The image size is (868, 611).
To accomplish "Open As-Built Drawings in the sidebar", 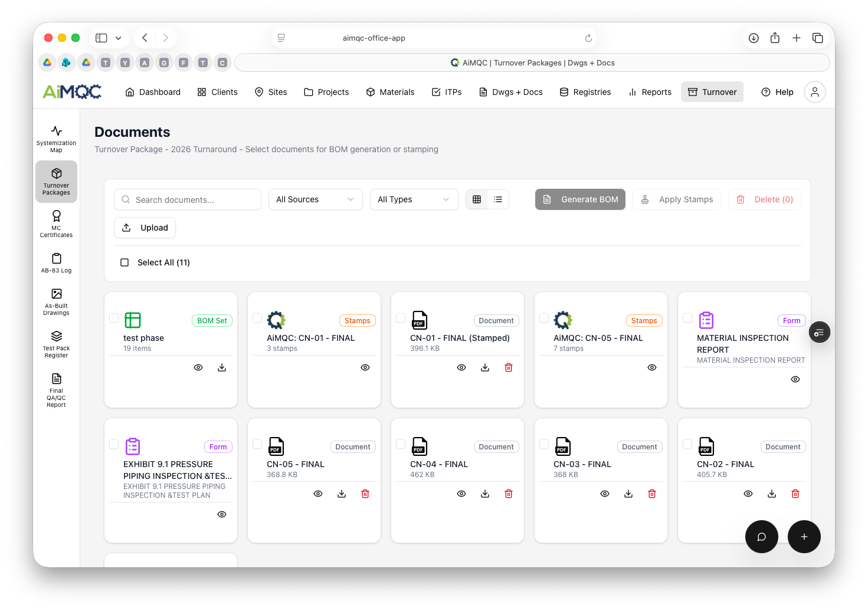I will [x=56, y=301].
